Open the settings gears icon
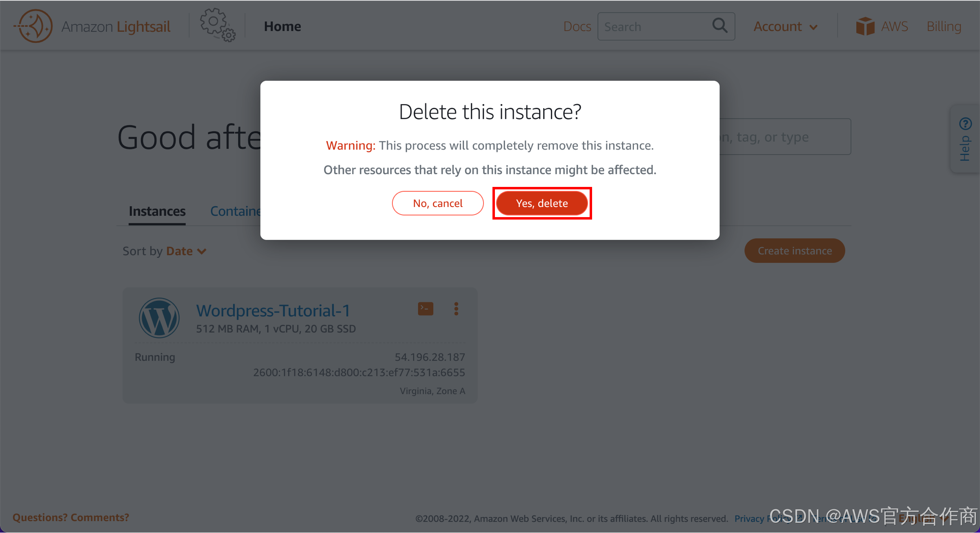 click(217, 25)
